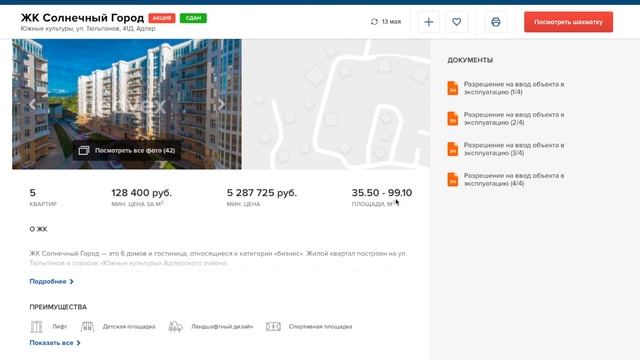Open Разрешение на ввод объекта (2/4) link
The image size is (640, 360).
514,119
